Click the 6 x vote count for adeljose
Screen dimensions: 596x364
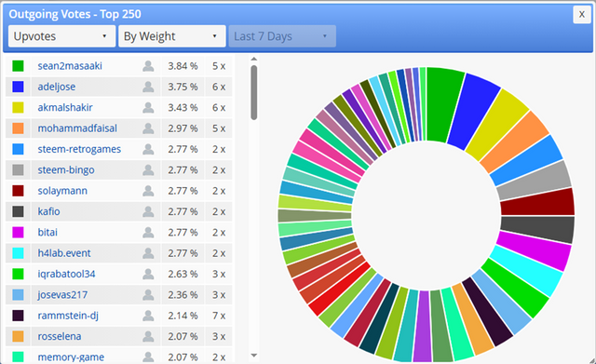[x=219, y=87]
